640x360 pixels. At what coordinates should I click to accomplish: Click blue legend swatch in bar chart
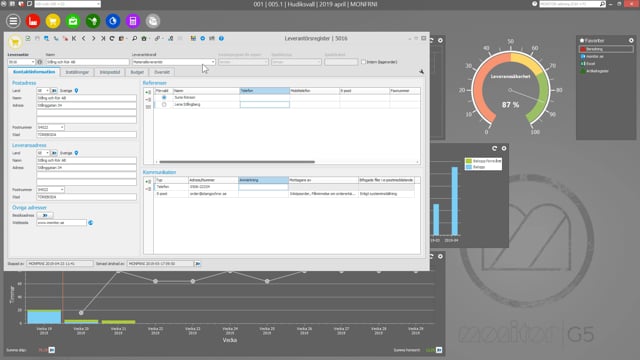469,167
